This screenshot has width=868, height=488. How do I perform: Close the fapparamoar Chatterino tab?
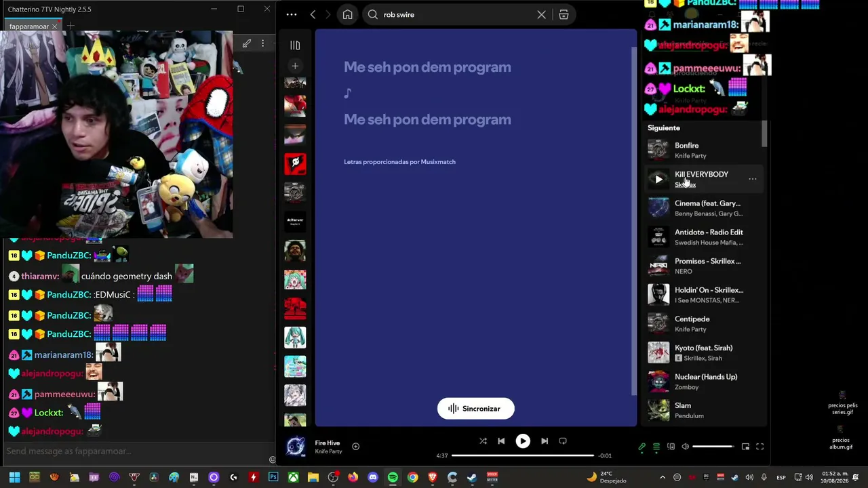(55, 26)
